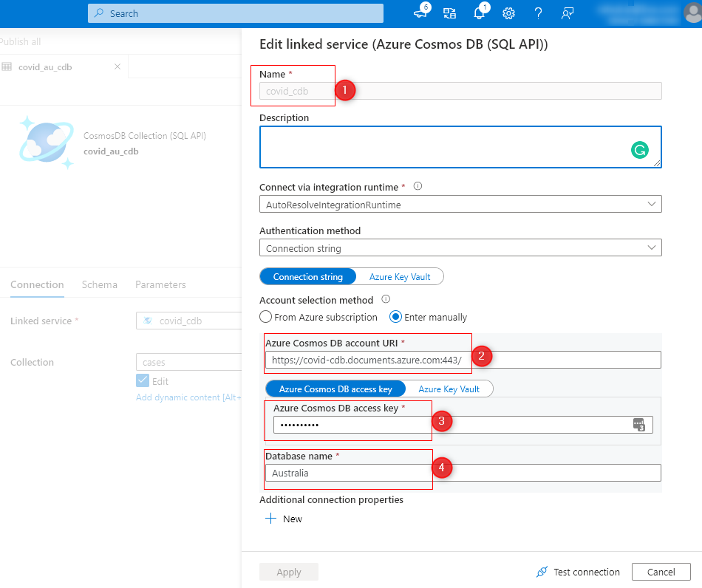702x588 pixels.
Task: Click into the Description text area
Action: click(x=460, y=147)
